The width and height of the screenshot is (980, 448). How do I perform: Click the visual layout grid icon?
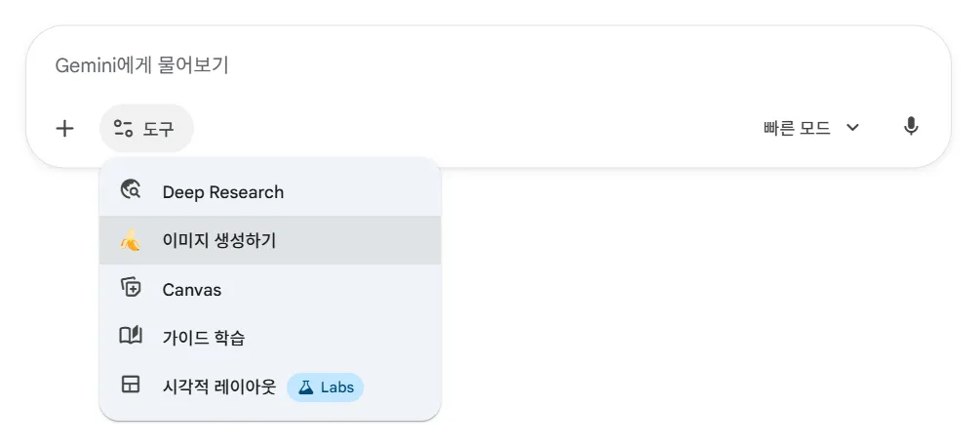[x=131, y=386]
